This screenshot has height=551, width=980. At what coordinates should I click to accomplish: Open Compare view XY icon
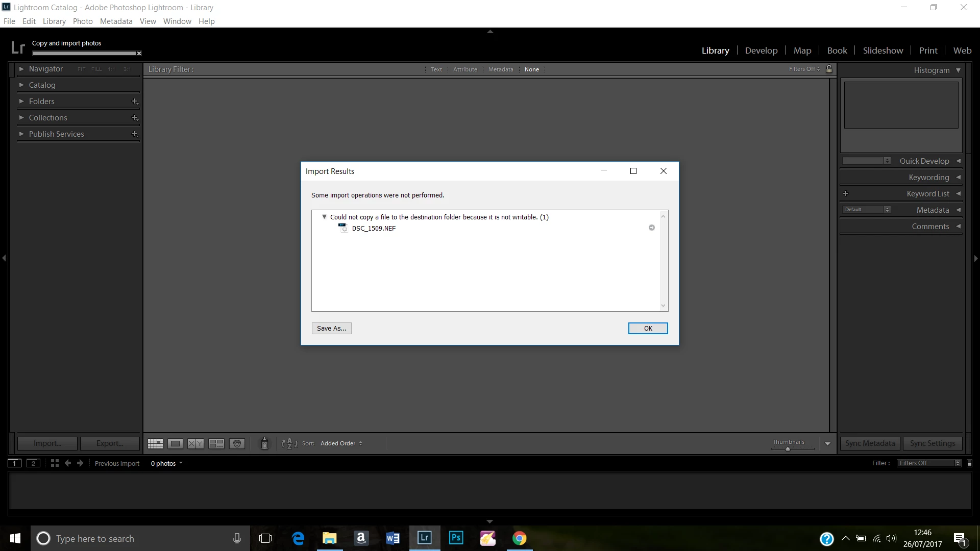195,443
